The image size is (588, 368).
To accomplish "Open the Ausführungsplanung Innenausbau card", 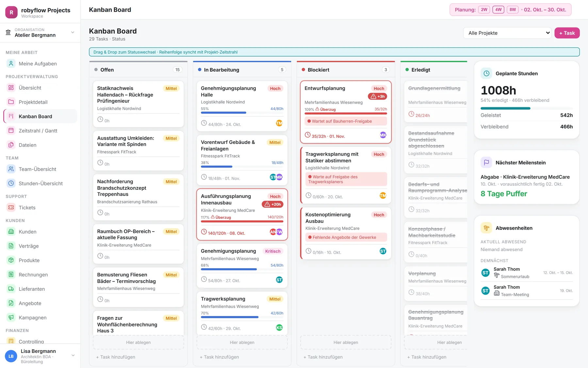I will (242, 214).
